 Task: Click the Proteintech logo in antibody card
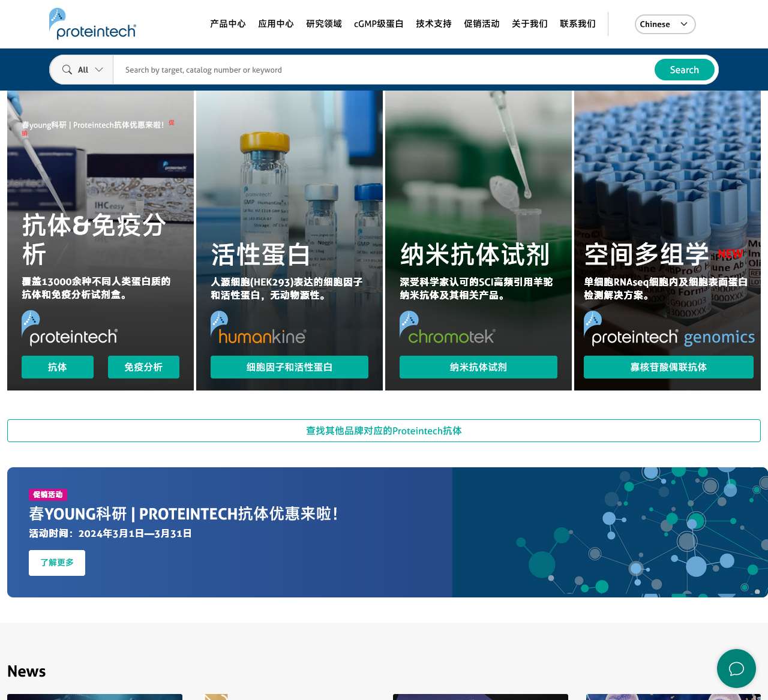(x=70, y=328)
